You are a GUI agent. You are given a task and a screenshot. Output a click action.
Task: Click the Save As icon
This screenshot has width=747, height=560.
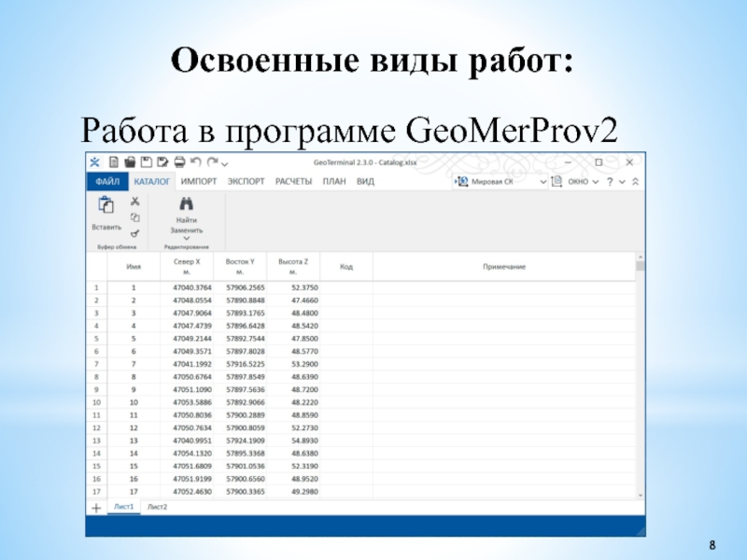[x=162, y=162]
